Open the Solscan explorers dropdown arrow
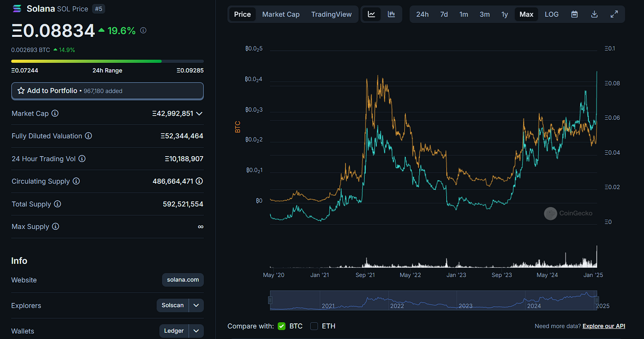 (x=196, y=305)
